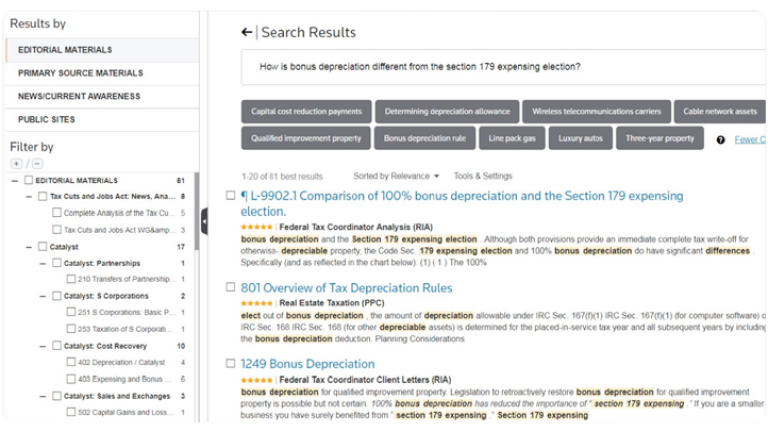Collapse the side panel with the black handle
Screen dimensions: 768x432
click(x=204, y=221)
